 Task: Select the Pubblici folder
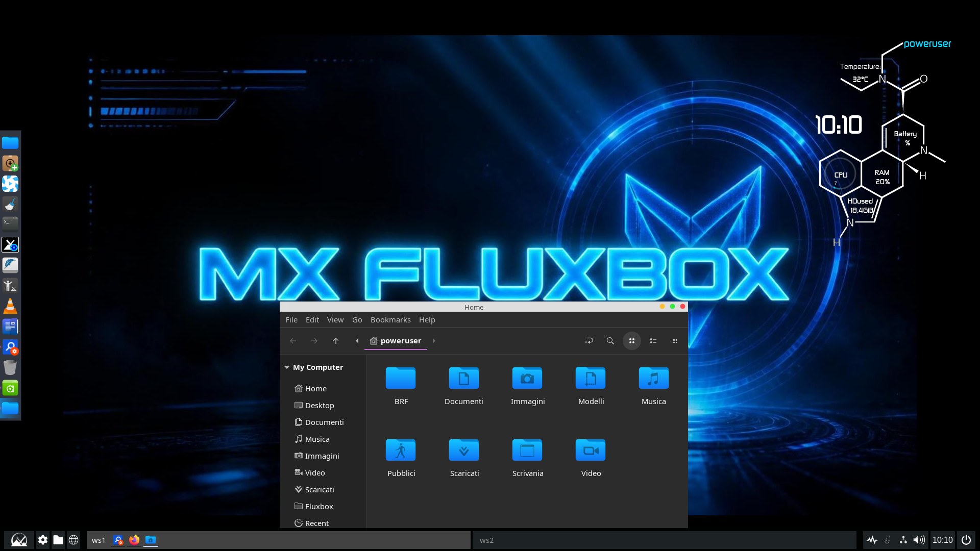click(x=401, y=458)
